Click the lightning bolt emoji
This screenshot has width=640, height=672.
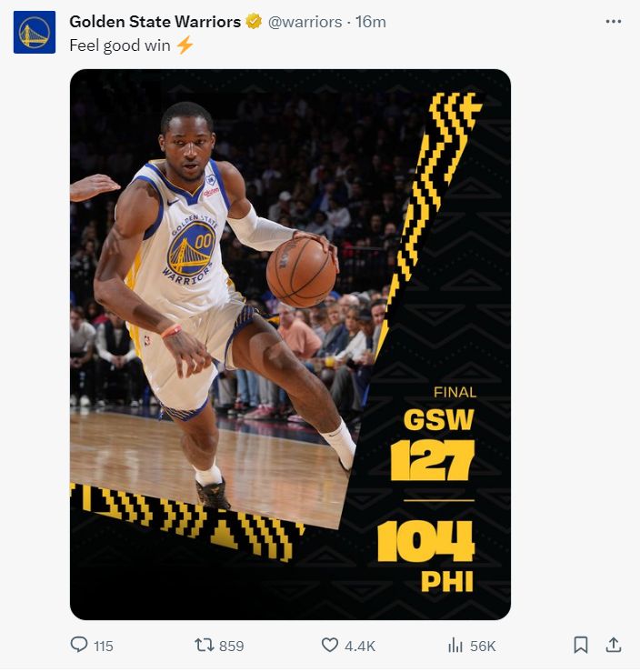tap(185, 45)
